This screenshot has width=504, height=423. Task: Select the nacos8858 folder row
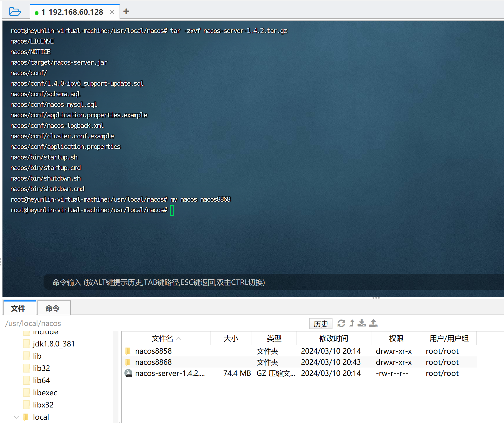pyautogui.click(x=299, y=351)
